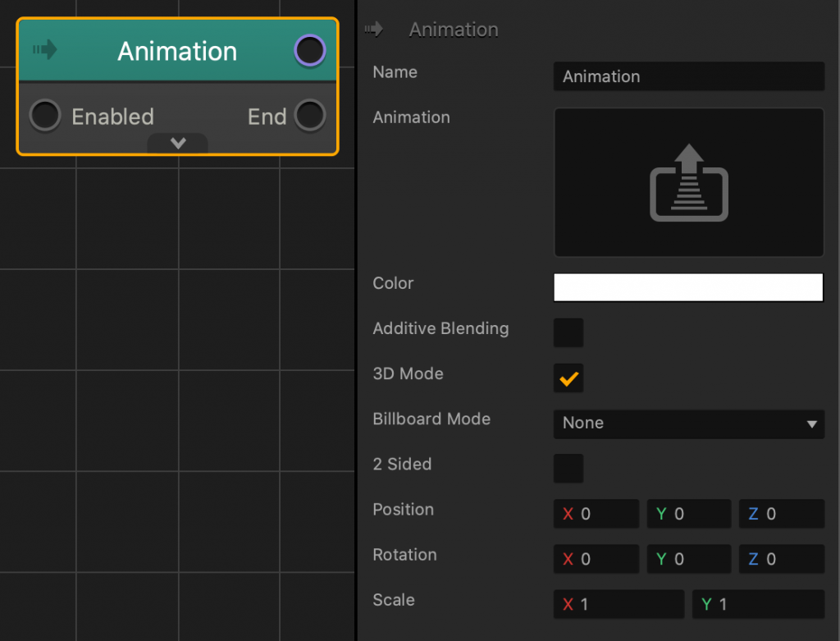Click the Billboard Mode label
The height and width of the screenshot is (641, 840).
tap(431, 419)
